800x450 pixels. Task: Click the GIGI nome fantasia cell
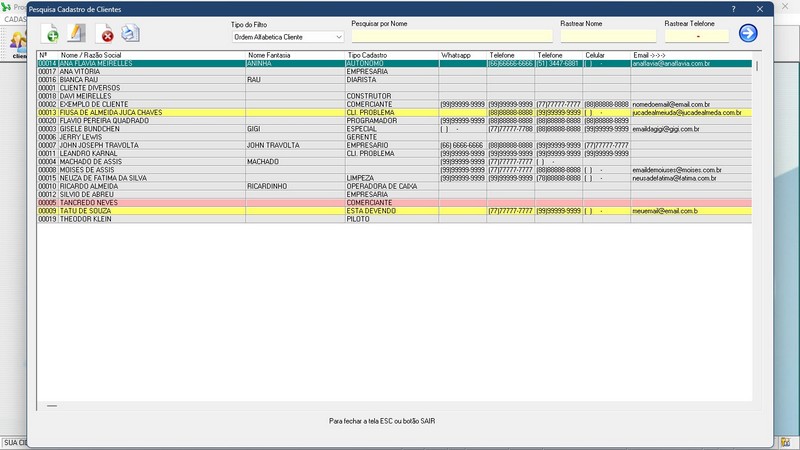click(295, 129)
